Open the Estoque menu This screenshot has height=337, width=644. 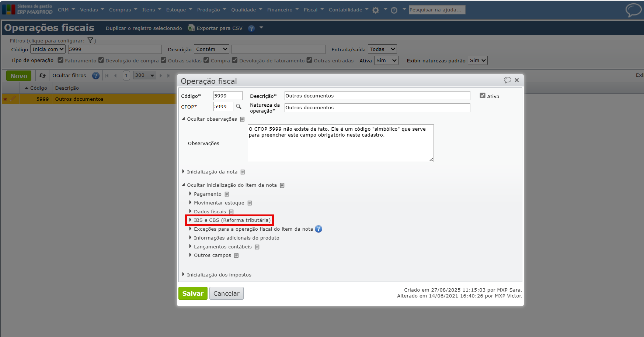(179, 10)
